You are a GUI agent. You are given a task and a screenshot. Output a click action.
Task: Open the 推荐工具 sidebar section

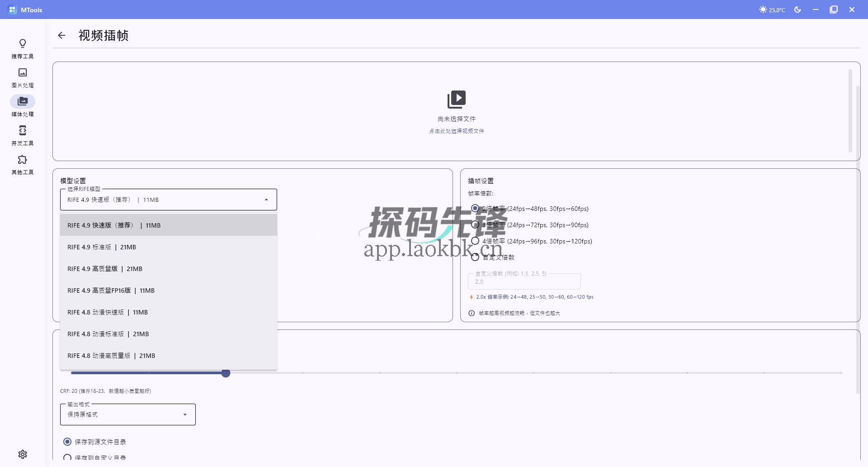[23, 48]
